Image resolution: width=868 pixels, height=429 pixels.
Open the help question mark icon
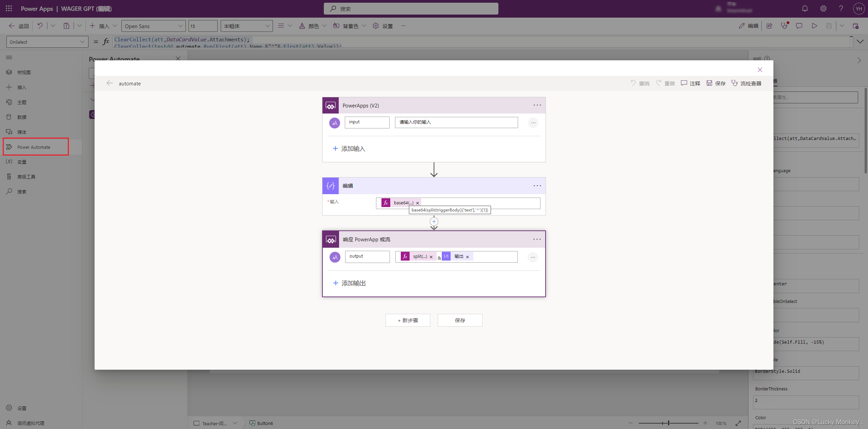[841, 8]
